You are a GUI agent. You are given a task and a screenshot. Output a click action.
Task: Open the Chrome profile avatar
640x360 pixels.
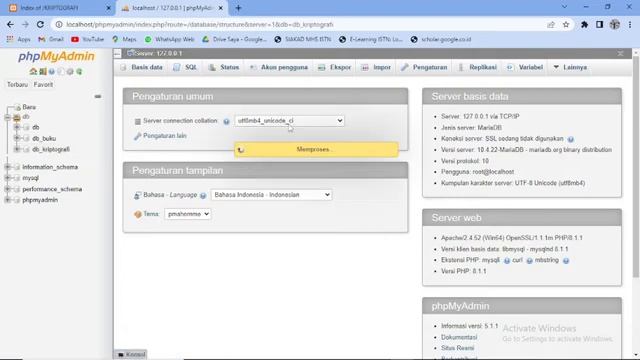click(615, 24)
